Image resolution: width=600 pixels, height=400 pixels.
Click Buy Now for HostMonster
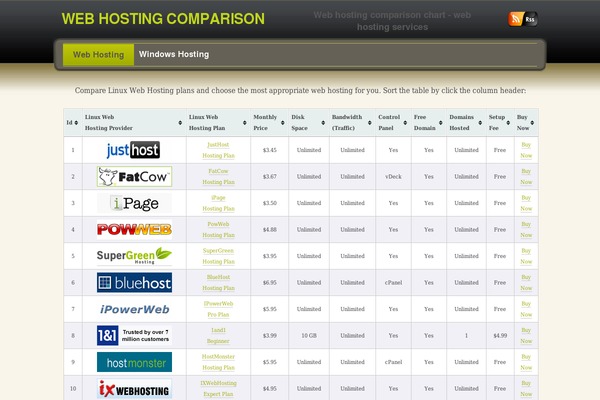526,362
